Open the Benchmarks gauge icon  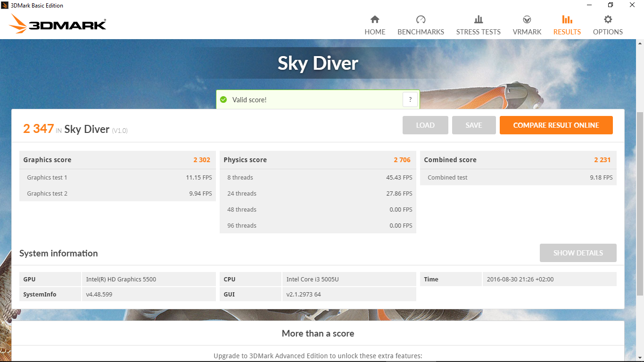421,19
